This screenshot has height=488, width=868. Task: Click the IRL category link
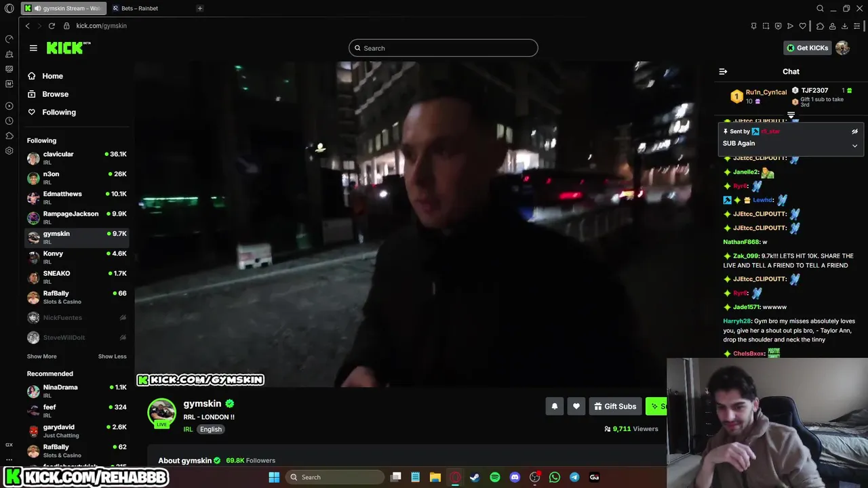click(188, 429)
